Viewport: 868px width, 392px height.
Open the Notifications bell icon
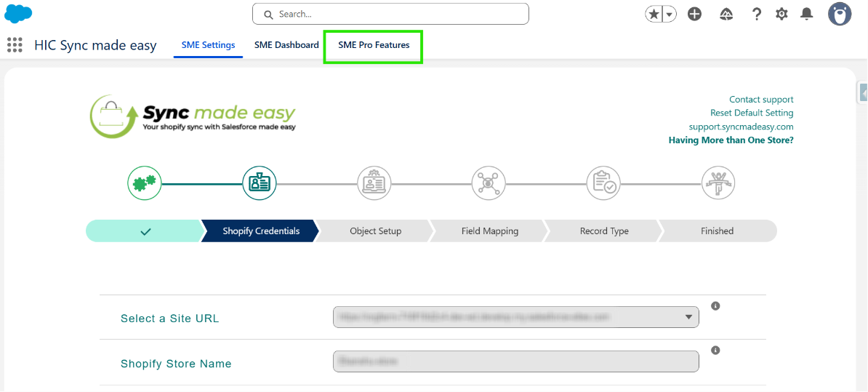[807, 15]
